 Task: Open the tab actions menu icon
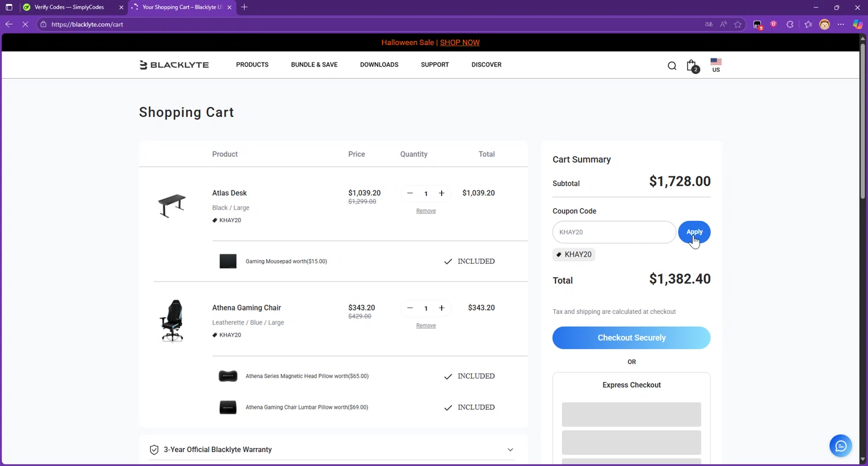[9, 8]
